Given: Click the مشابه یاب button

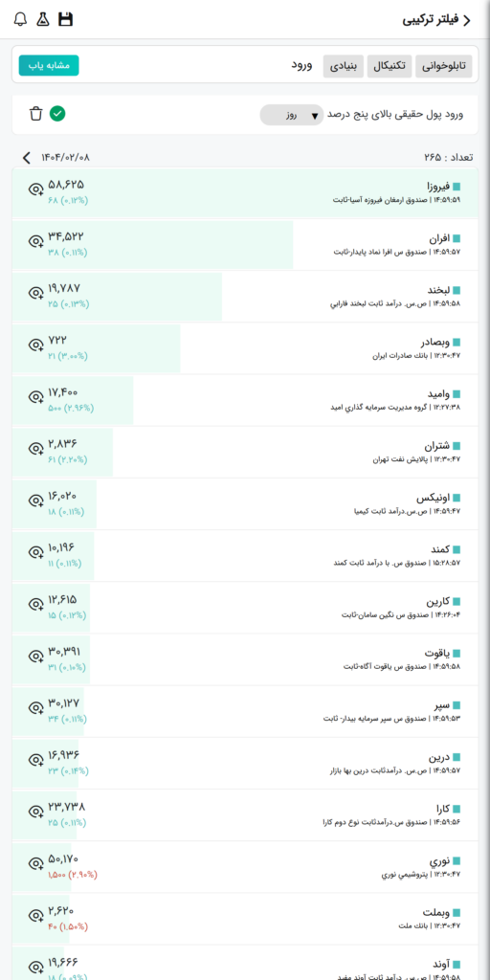Looking at the screenshot, I should click(49, 66).
